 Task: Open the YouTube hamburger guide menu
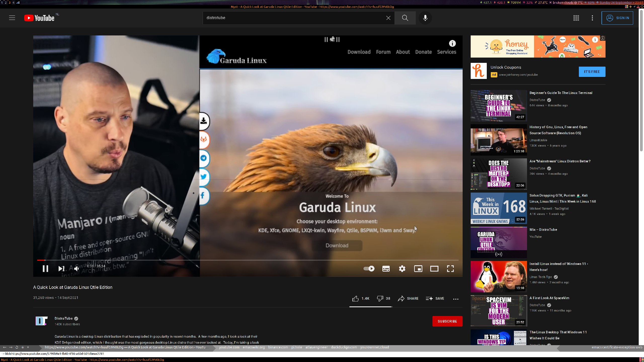12,18
